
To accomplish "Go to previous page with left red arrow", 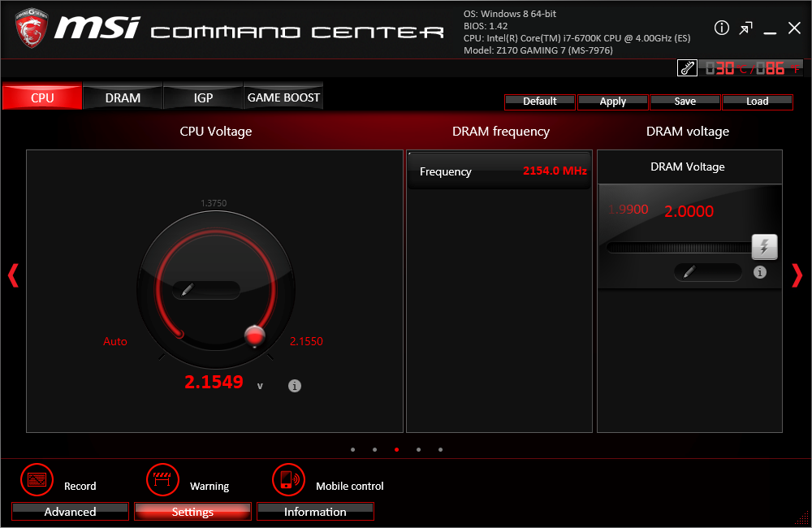I will [13, 275].
